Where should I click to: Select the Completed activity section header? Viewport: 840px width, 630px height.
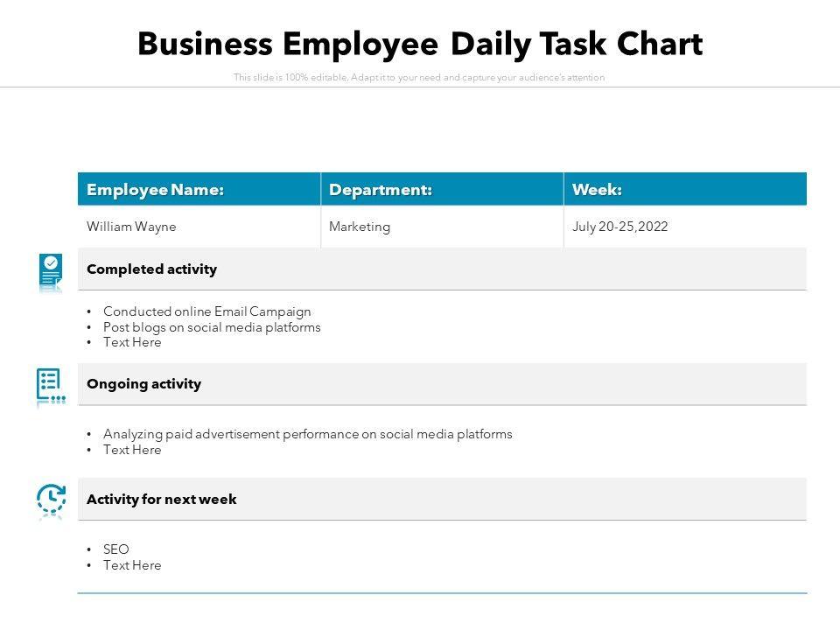pos(151,269)
